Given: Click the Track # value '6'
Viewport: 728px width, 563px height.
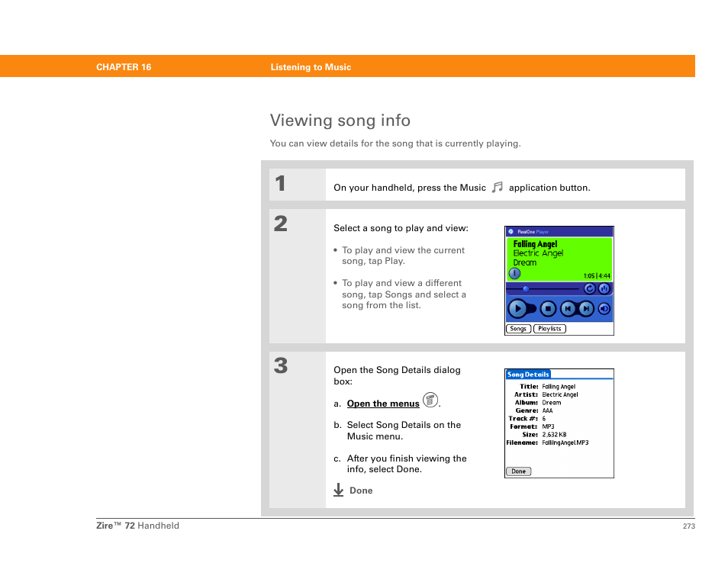Looking at the screenshot, I should (544, 419).
